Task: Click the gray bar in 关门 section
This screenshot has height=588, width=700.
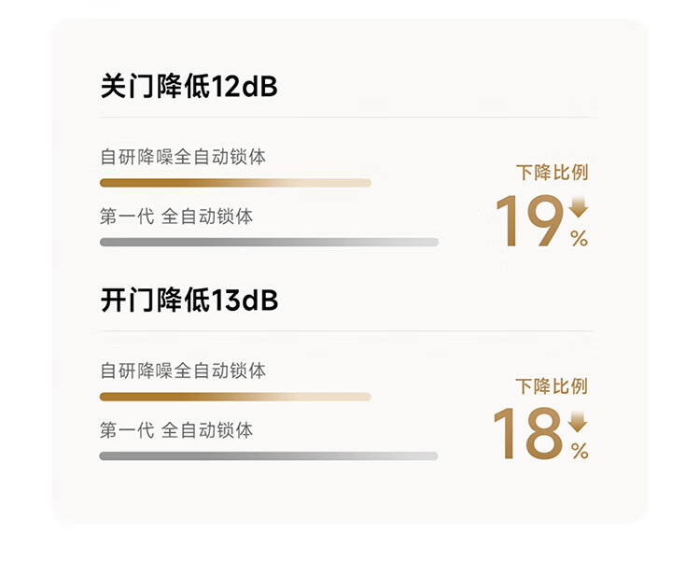Action: 269,242
